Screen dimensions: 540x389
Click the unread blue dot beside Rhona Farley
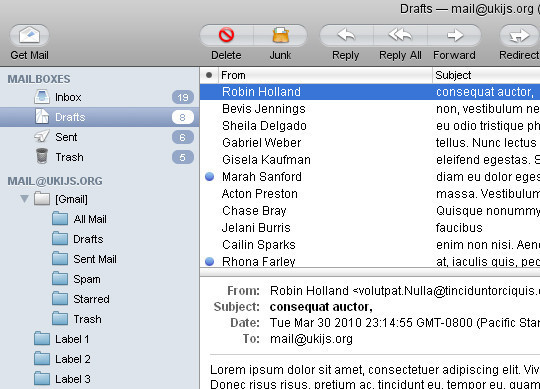point(209,262)
